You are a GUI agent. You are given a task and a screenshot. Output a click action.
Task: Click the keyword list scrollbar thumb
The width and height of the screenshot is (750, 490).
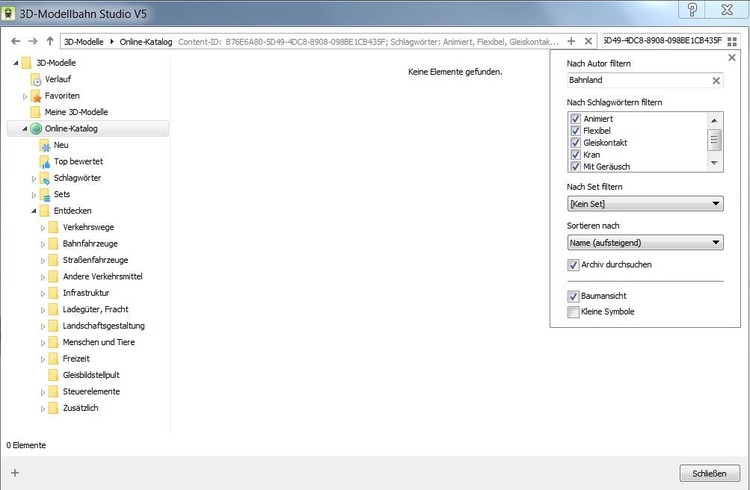(714, 140)
